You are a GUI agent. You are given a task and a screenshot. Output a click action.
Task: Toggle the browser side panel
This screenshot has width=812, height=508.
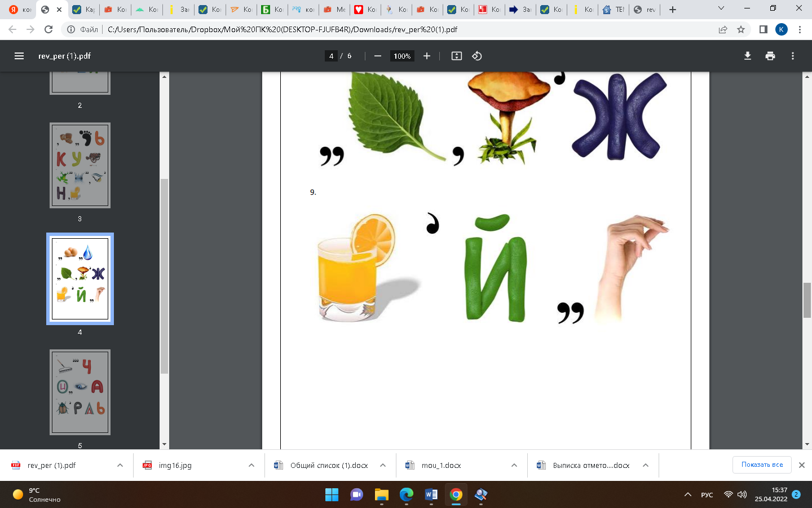763,29
